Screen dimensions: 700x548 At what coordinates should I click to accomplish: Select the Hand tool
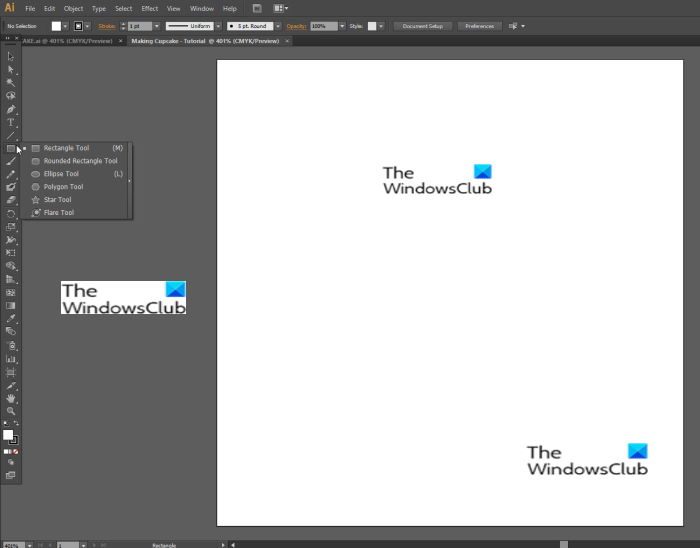pyautogui.click(x=11, y=399)
